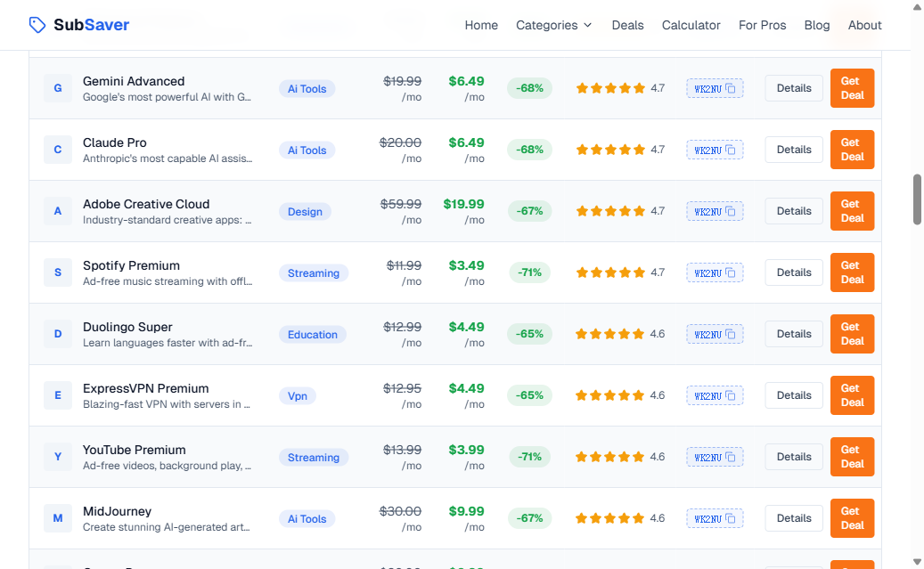Copy the coupon code in Spotify Premium row
This screenshot has width=924, height=569.
point(715,272)
